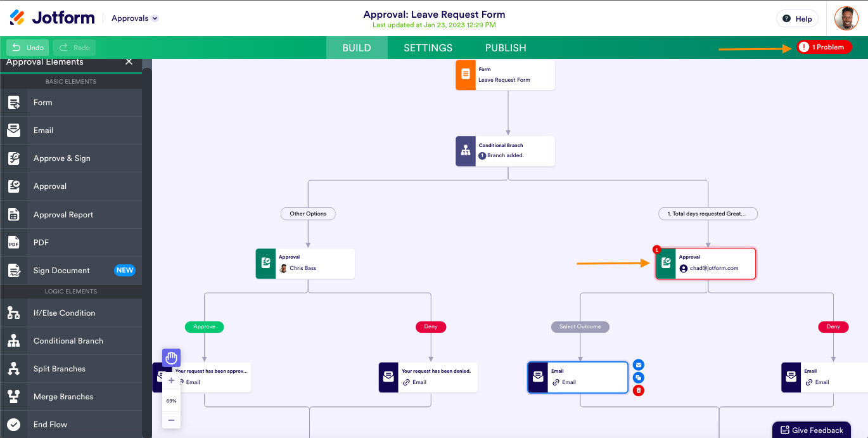Select the hand pan tool

(171, 358)
